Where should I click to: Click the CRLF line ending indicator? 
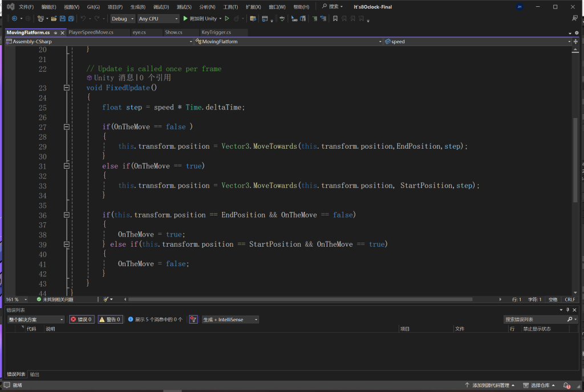(570, 299)
